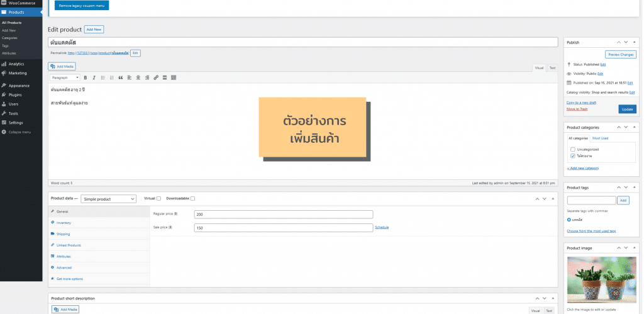Viewport: 644px width, 314px height.
Task: Open the toolbar toggle icon
Action: pyautogui.click(x=174, y=77)
